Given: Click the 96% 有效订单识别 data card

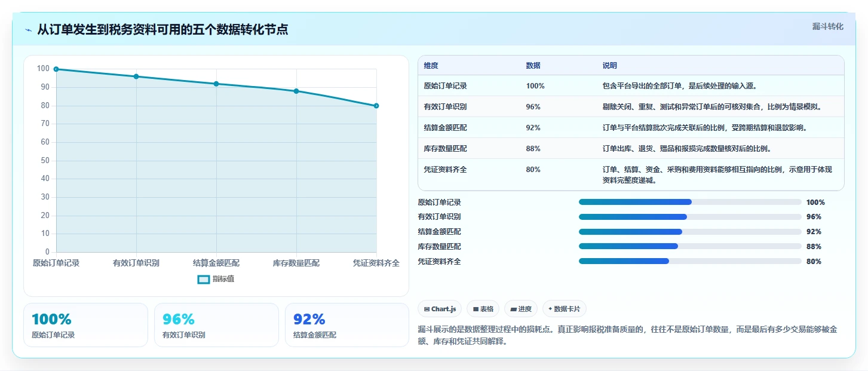Looking at the screenshot, I should [216, 325].
